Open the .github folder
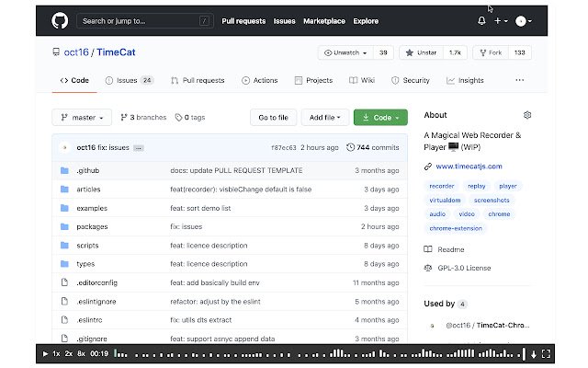588x368 pixels. click(88, 170)
